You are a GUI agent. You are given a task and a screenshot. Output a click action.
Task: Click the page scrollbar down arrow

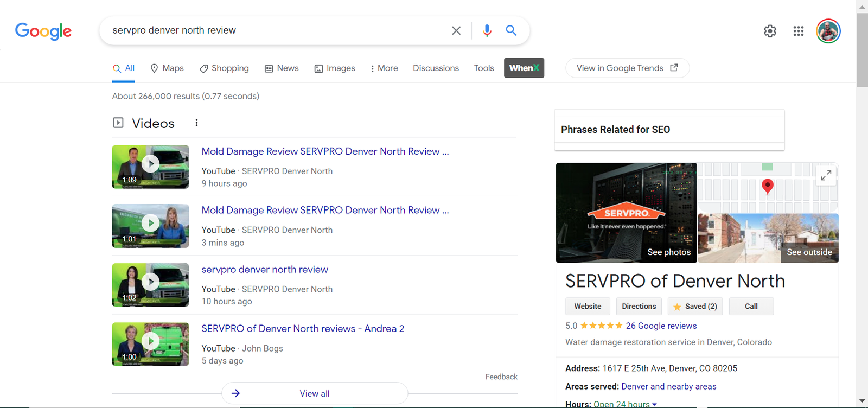coord(862,401)
